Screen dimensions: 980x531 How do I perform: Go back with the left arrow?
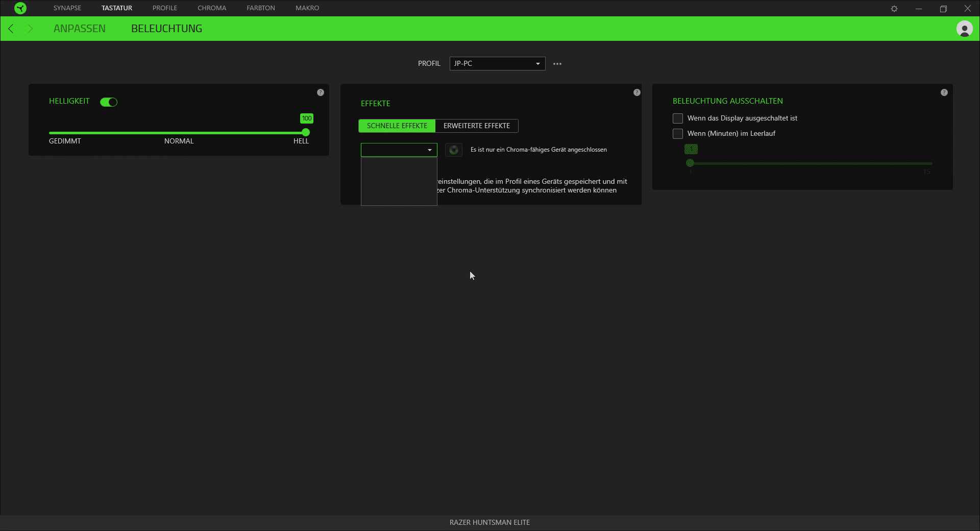coord(11,29)
